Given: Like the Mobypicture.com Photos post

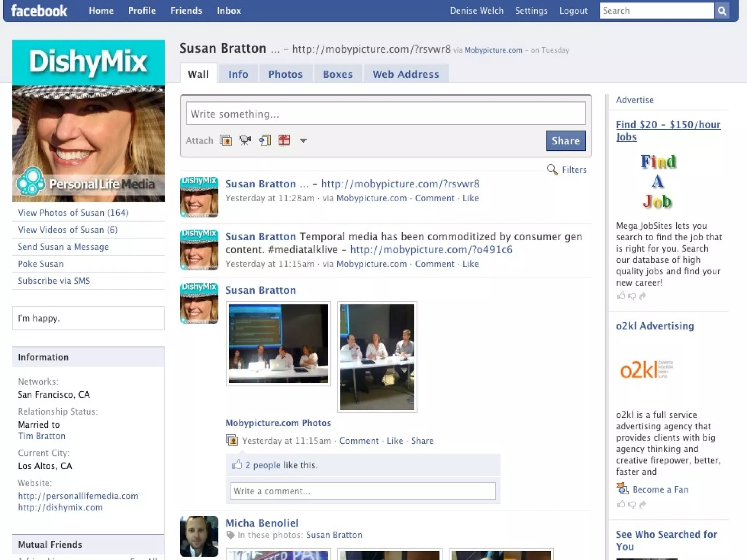Looking at the screenshot, I should pyautogui.click(x=395, y=441).
